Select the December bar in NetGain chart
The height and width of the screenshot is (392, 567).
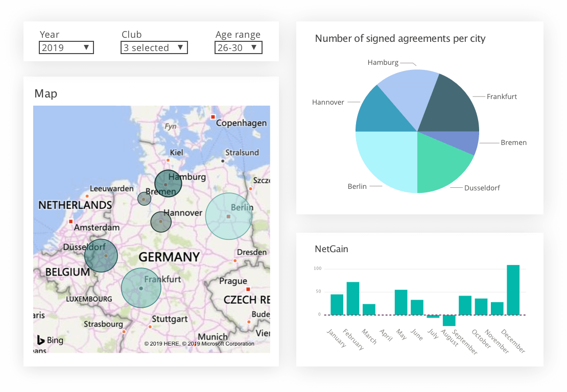pos(513,290)
